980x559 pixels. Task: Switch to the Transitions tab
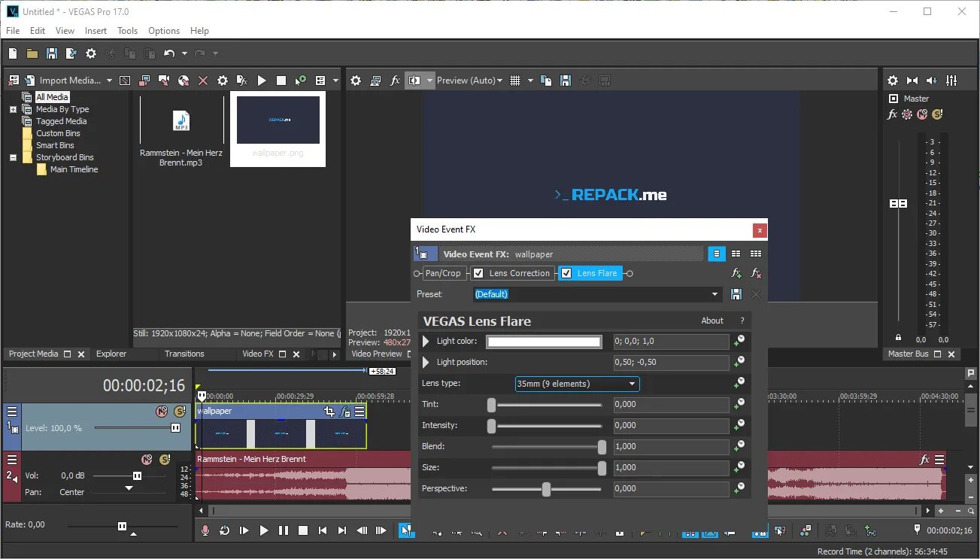(x=184, y=354)
